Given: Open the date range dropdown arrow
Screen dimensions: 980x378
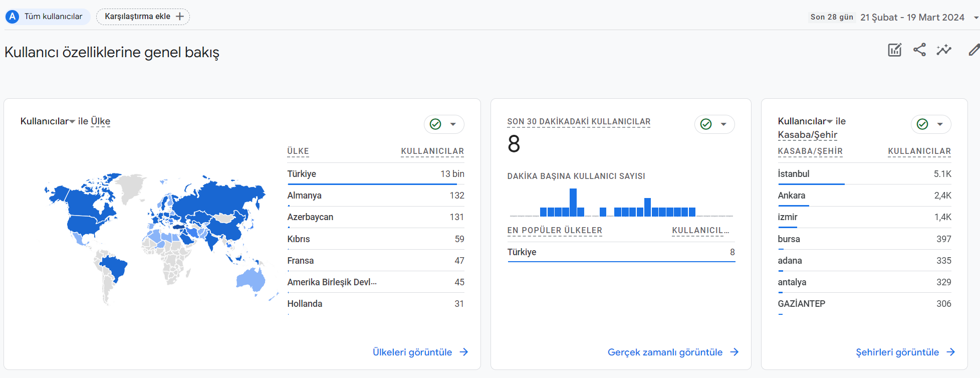Looking at the screenshot, I should point(976,18).
